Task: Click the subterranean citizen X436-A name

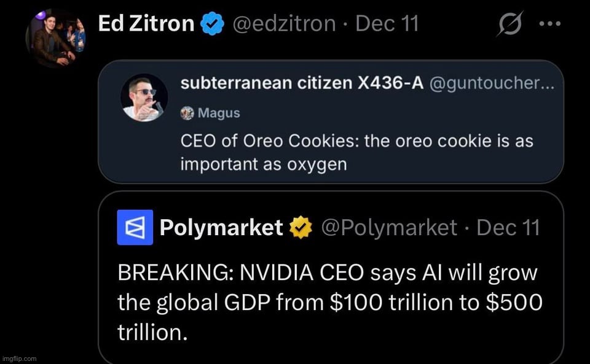Action: tap(302, 85)
